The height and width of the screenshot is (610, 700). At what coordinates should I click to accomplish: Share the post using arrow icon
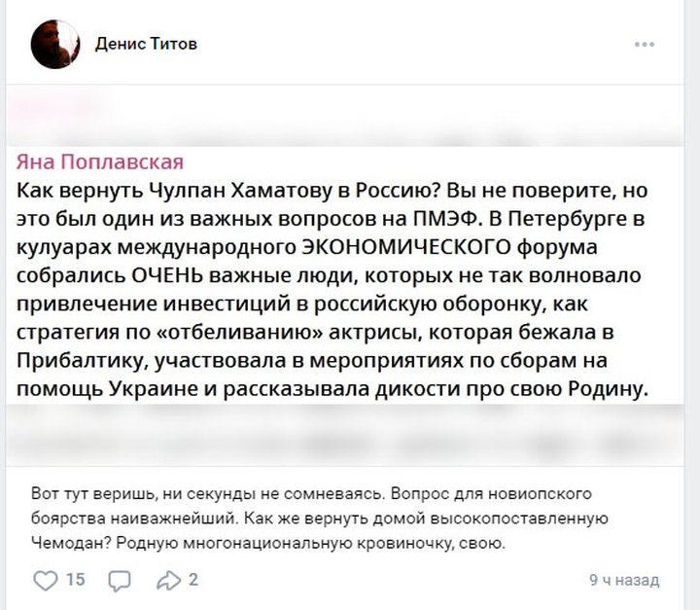169,581
